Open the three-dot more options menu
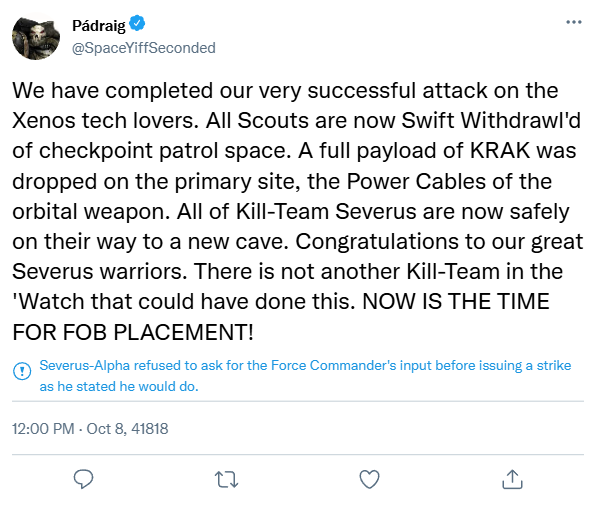Image resolution: width=596 pixels, height=516 pixels. [x=574, y=22]
